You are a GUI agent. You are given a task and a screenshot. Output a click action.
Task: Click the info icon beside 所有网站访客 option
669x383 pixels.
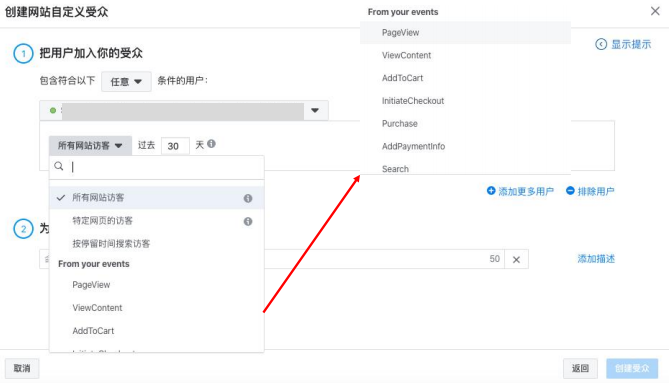248,198
